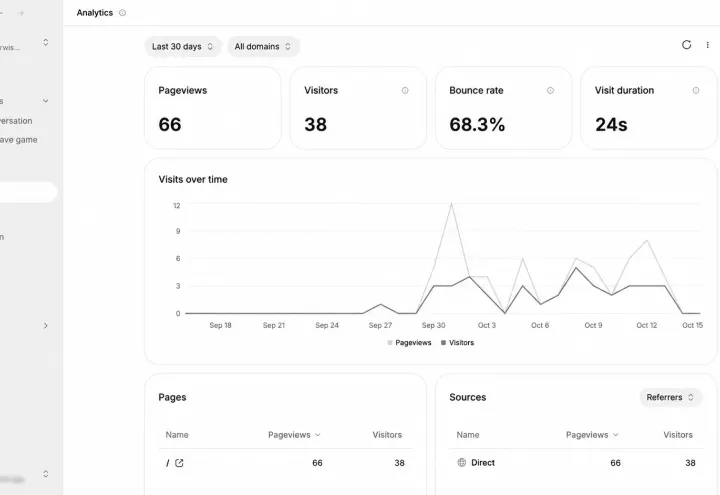Open the Last 30 days range dropdown
Screen dimensions: 720x495
click(182, 46)
